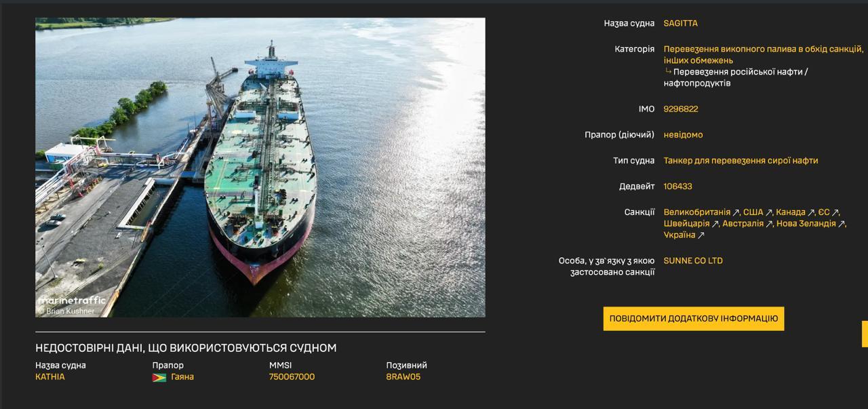Click the IMO number 9296822
Screen dimensions: 868x409
680,109
